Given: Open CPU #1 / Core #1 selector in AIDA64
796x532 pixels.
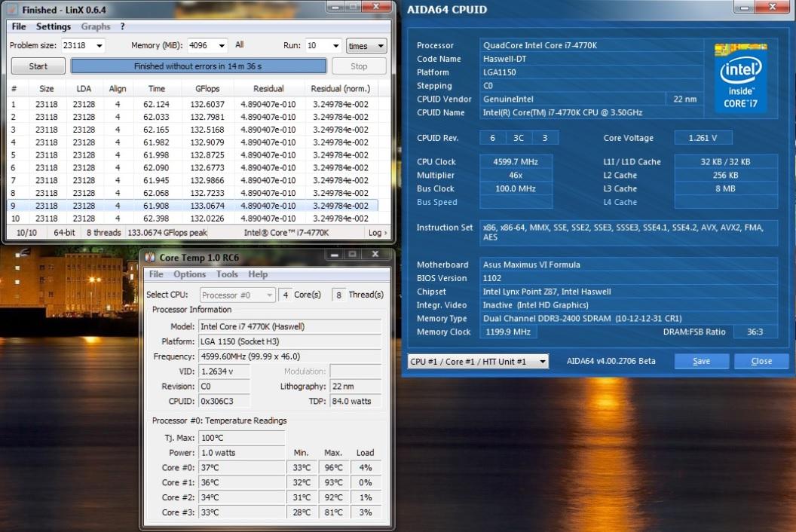Looking at the screenshot, I should point(478,362).
